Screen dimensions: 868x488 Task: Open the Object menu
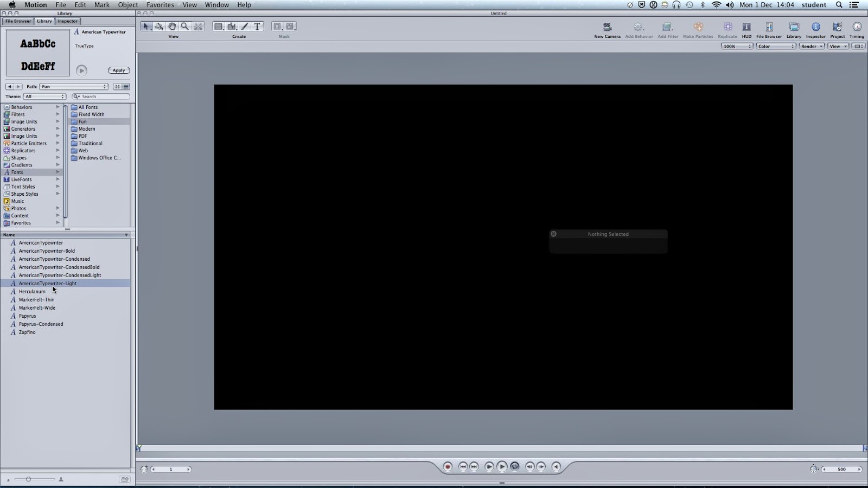pyautogui.click(x=128, y=5)
